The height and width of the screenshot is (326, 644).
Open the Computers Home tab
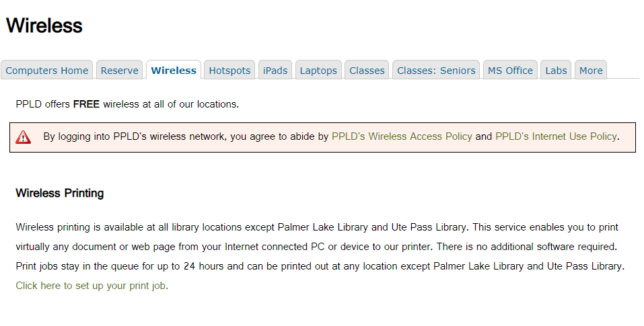(47, 71)
